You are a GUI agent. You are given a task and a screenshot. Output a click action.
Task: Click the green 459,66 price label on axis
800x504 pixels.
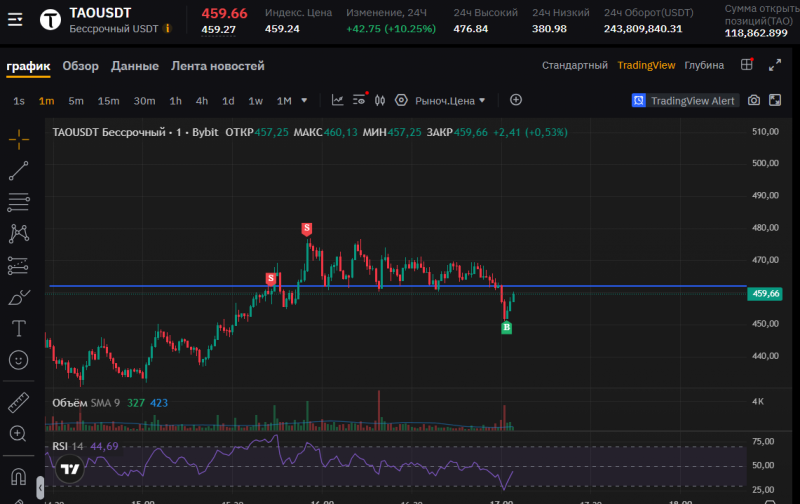(764, 294)
